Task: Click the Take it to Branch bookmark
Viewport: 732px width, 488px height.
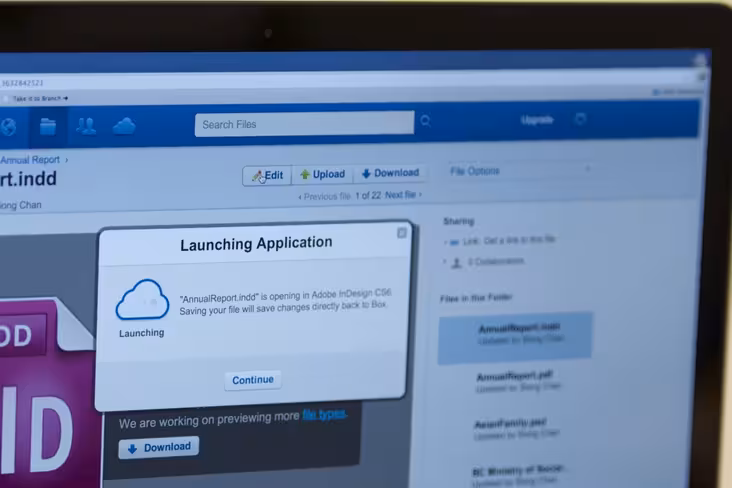Action: (36, 99)
